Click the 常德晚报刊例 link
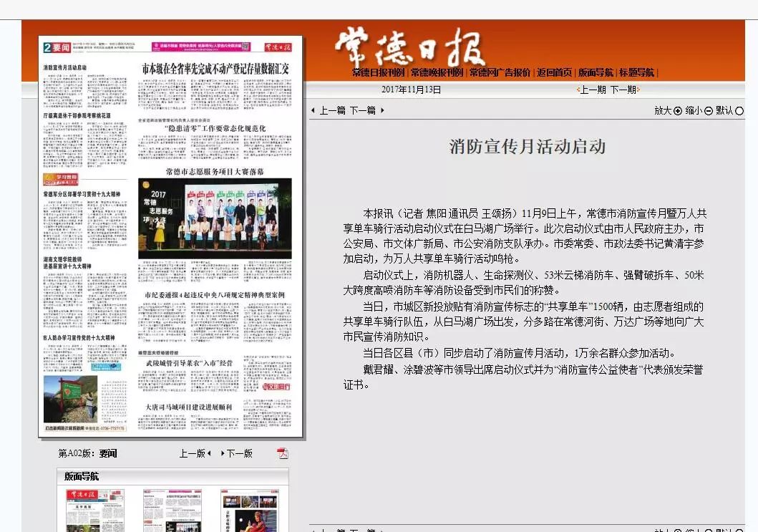The width and height of the screenshot is (758, 532). [x=438, y=72]
